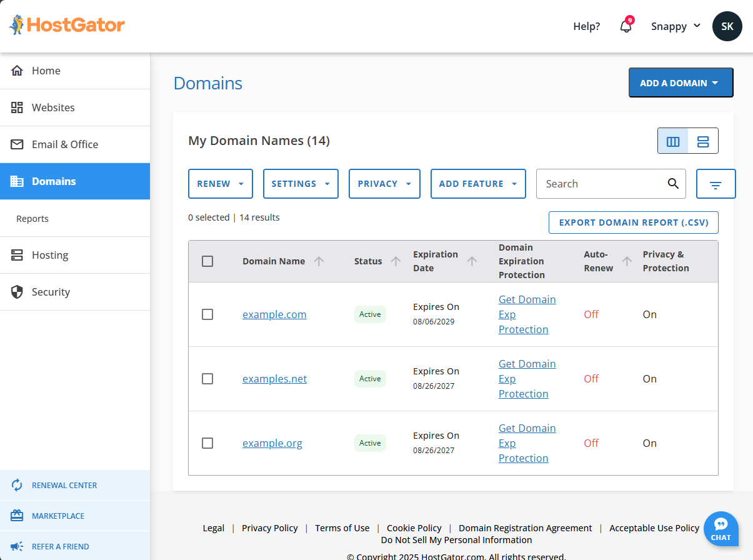Open the ADD FEATURE dropdown
Screen dimensions: 753x560
pyautogui.click(x=478, y=183)
